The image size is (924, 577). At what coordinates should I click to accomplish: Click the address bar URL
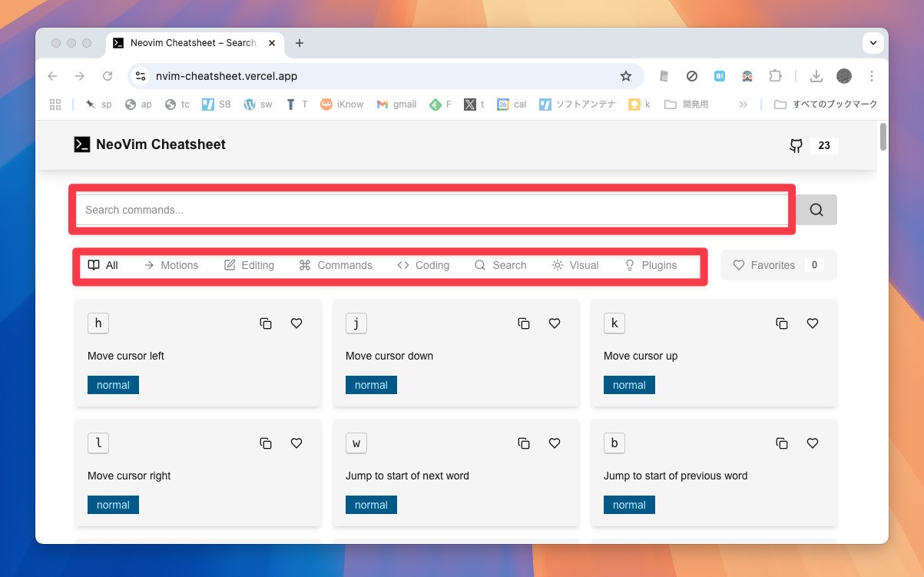tap(227, 76)
